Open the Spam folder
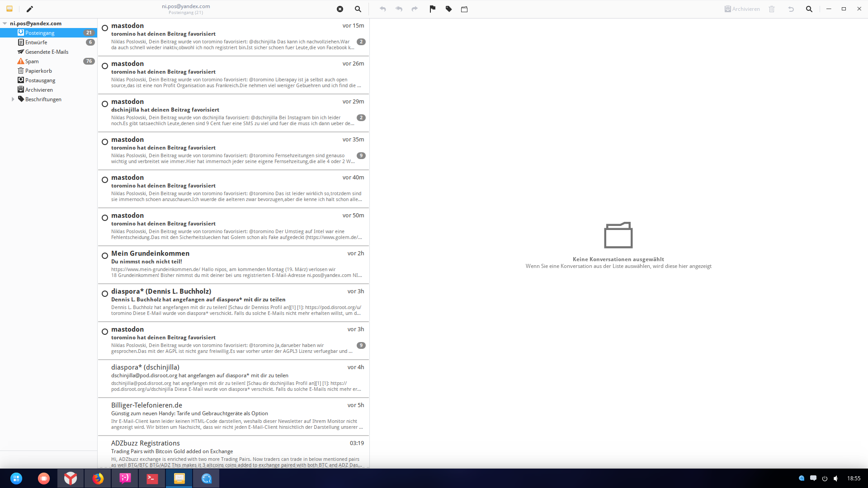Screen dimensions: 868x488 point(32,61)
